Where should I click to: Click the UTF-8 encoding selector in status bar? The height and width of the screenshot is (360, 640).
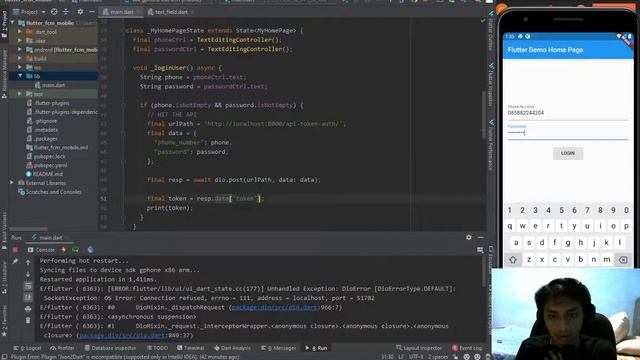click(416, 357)
